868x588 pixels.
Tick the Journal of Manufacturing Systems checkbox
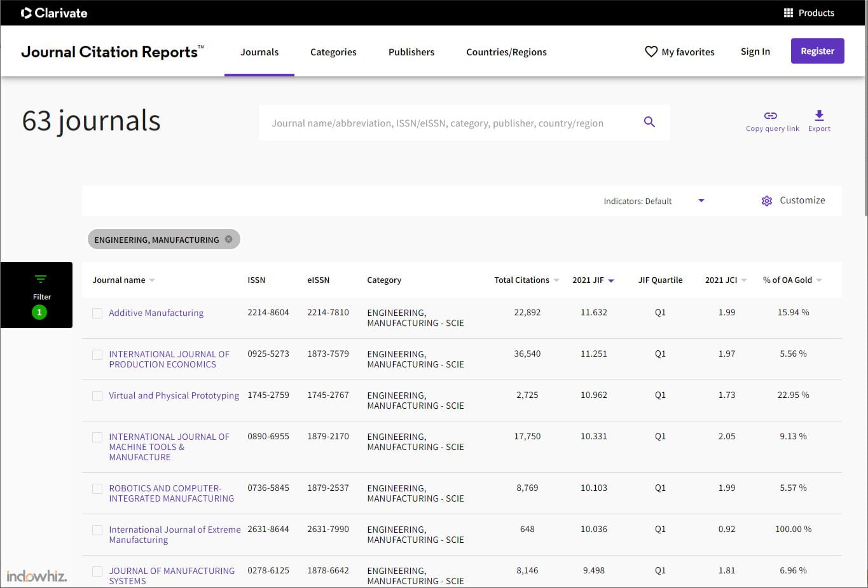pyautogui.click(x=97, y=571)
